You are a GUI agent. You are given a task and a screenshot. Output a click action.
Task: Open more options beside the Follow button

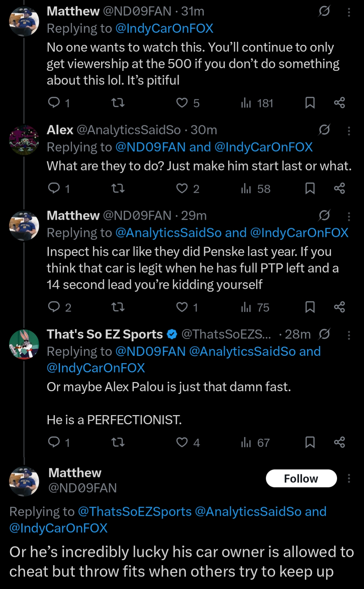[x=349, y=478]
